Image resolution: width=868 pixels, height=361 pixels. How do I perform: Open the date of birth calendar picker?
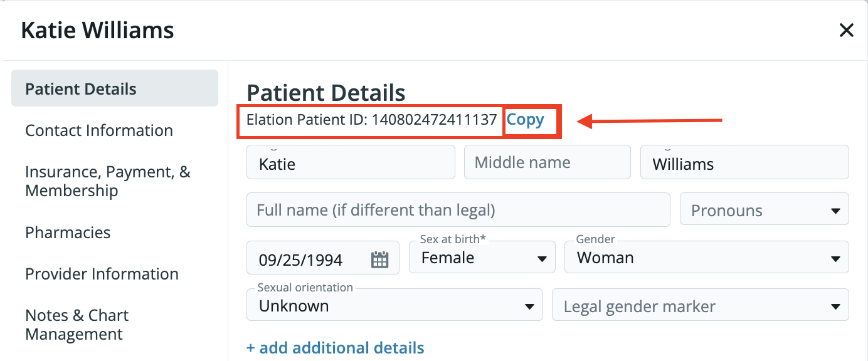(380, 259)
